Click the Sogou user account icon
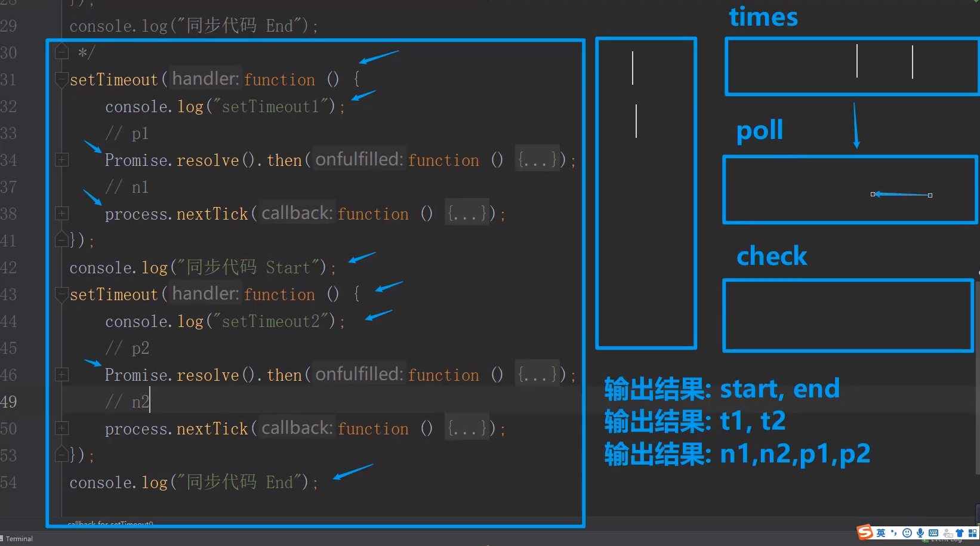Image resolution: width=980 pixels, height=546 pixels. pyautogui.click(x=947, y=533)
